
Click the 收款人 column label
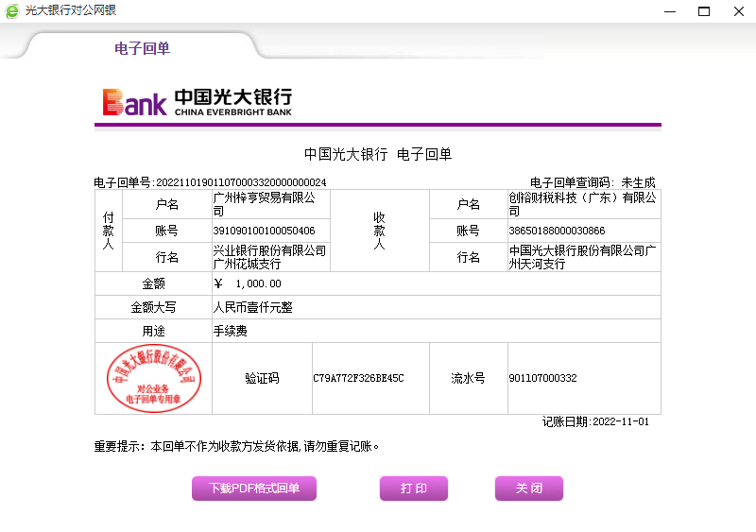(x=380, y=231)
